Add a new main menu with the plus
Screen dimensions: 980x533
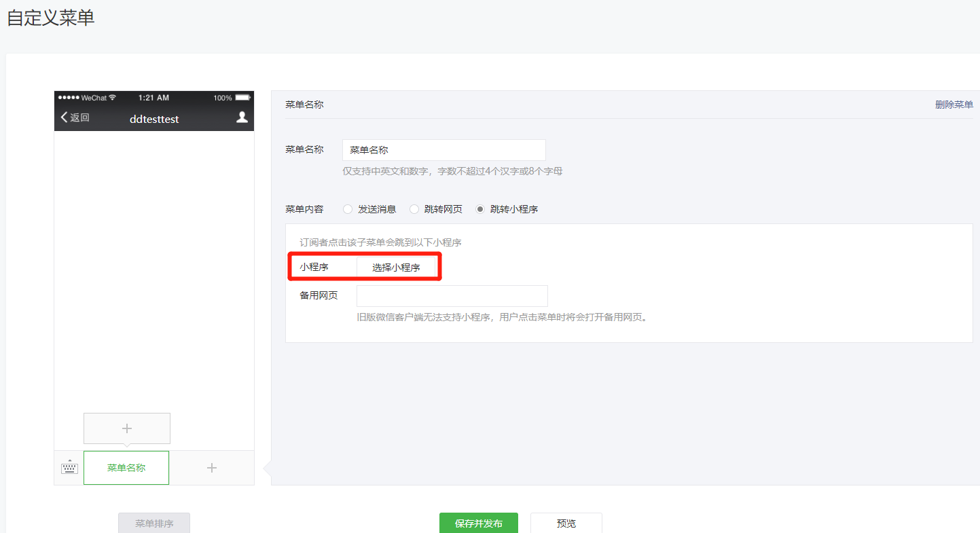coord(212,468)
